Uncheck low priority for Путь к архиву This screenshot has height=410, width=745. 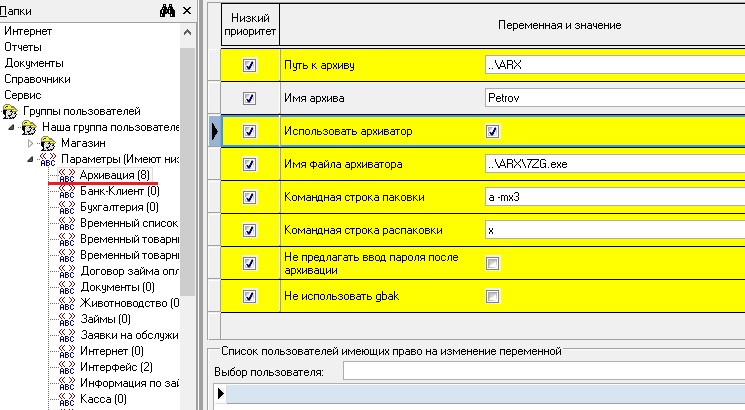[249, 65]
